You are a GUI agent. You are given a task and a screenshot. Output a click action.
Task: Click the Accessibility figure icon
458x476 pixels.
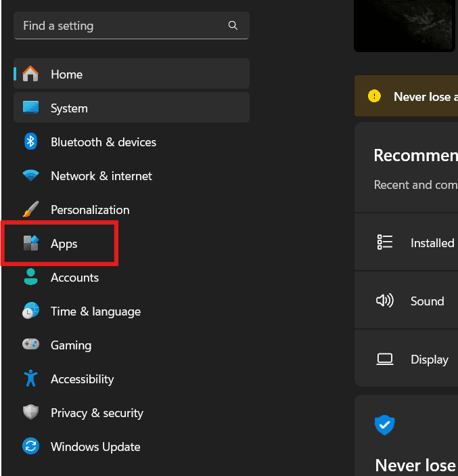click(x=30, y=378)
